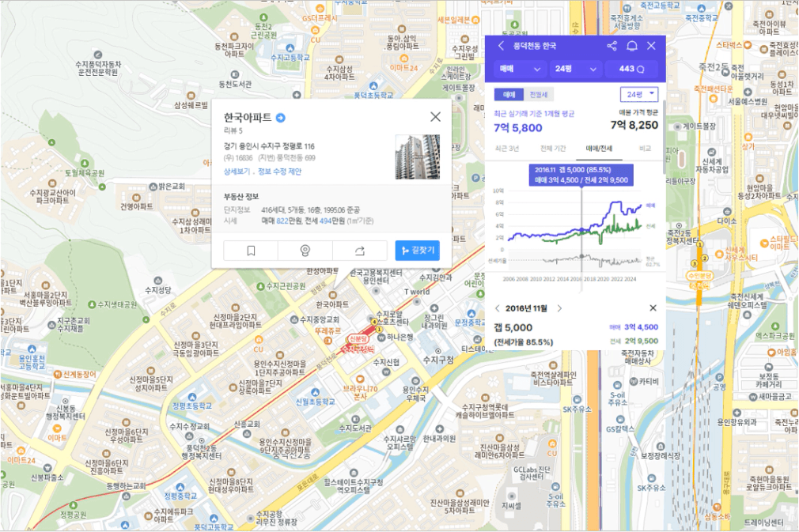This screenshot has height=532, width=799.
Task: Open 한국아파트 blue arrow detail icon
Action: tap(280, 118)
